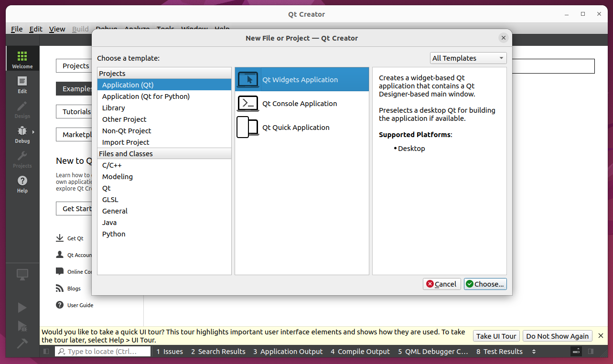Expand the Debug mode side arrow

tap(33, 131)
